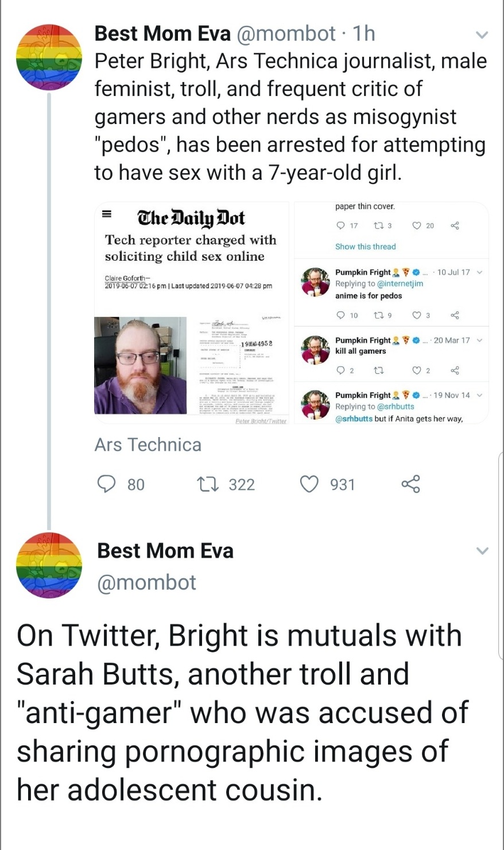Viewport: 504px width, 850px height.
Task: Share the first Best Mom Eva tweet
Action: click(x=411, y=484)
